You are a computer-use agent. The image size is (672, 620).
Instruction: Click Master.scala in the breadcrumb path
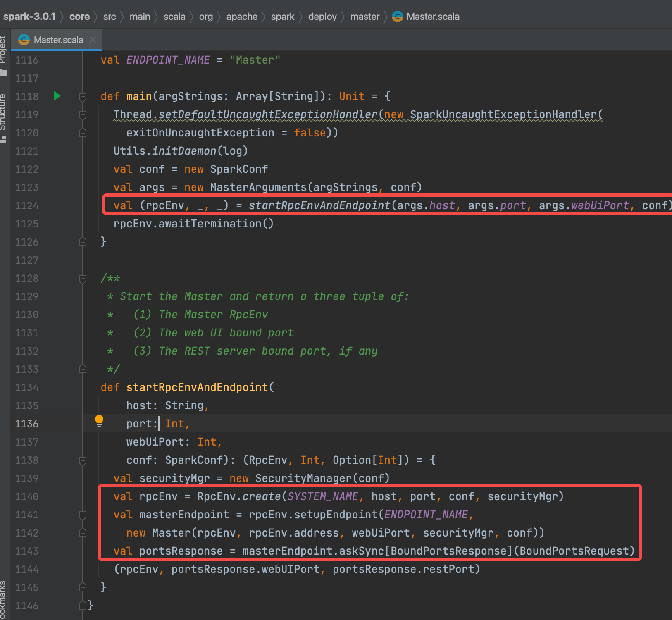(x=426, y=17)
